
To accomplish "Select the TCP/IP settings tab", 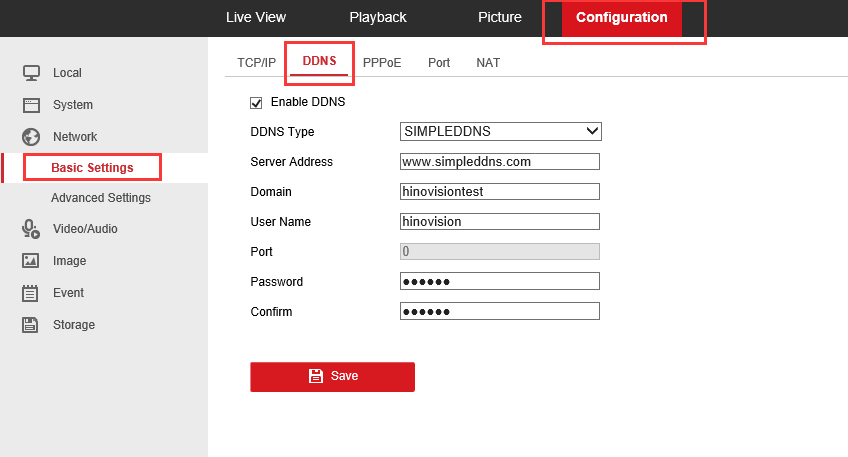I will [256, 62].
